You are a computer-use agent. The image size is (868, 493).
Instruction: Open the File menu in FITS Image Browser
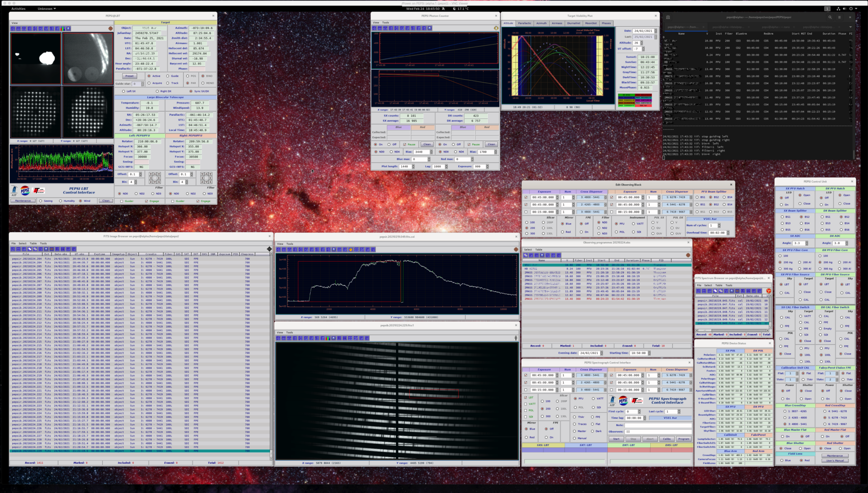[x=14, y=244]
